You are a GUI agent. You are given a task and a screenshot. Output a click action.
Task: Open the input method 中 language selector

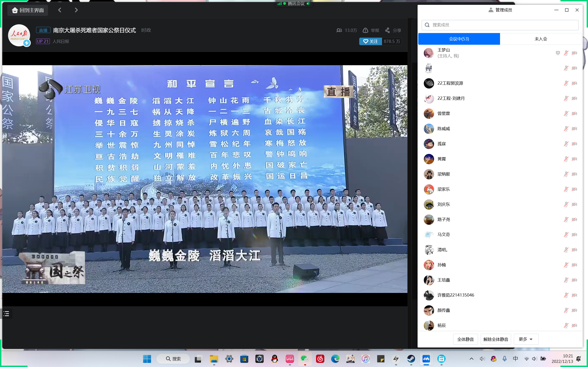point(515,359)
